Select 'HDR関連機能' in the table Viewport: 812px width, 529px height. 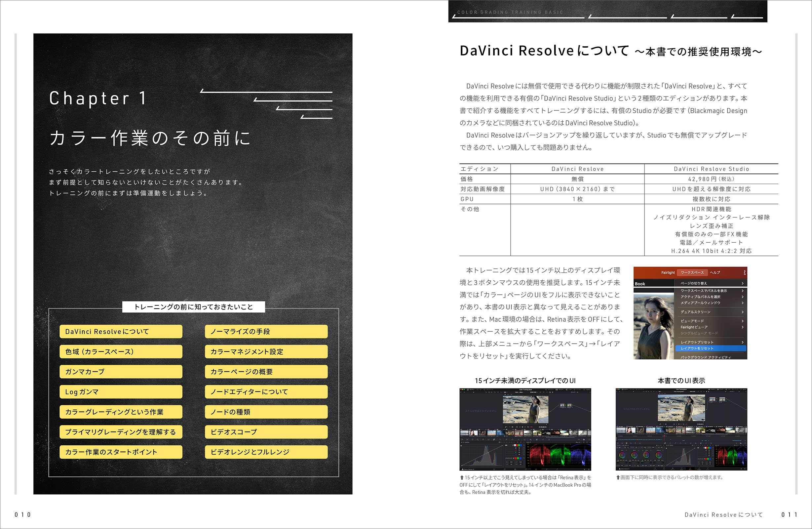(x=711, y=209)
